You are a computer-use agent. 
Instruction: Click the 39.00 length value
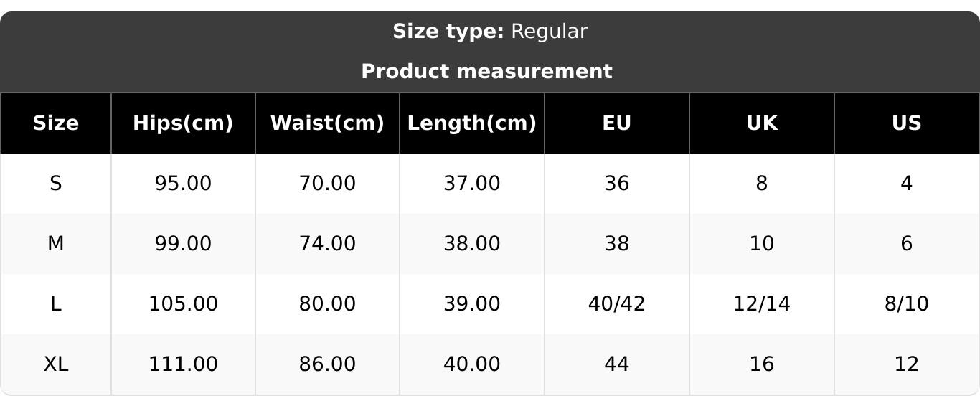click(x=471, y=304)
